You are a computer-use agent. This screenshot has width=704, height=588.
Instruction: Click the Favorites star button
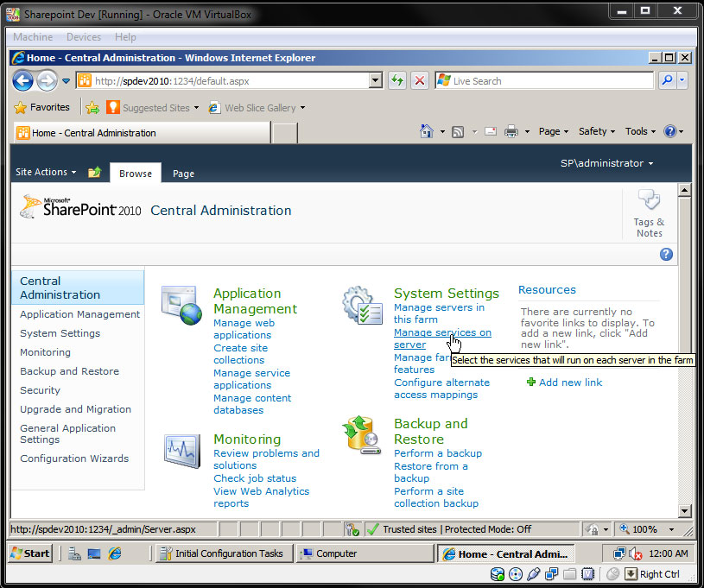point(42,107)
